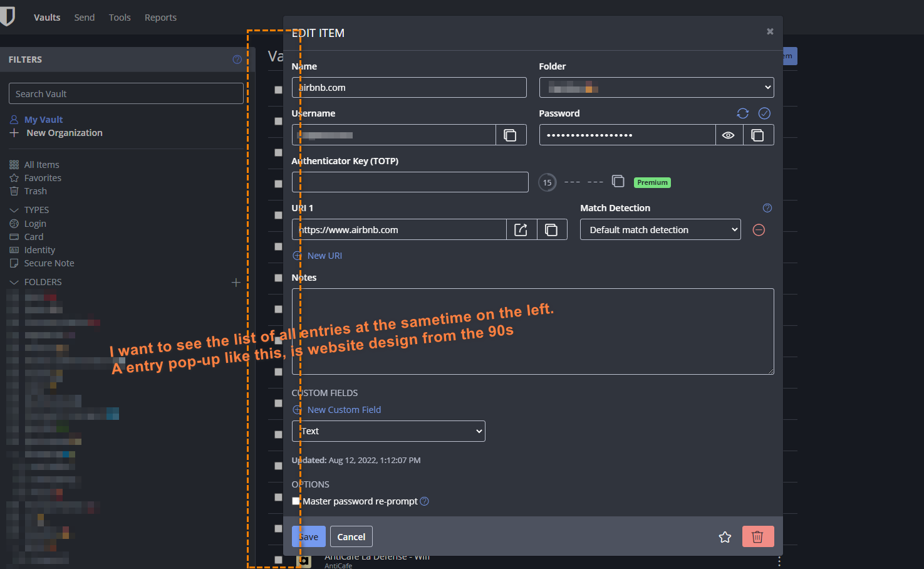The image size is (924, 569).
Task: Toggle password visibility with eye icon
Action: [729, 135]
